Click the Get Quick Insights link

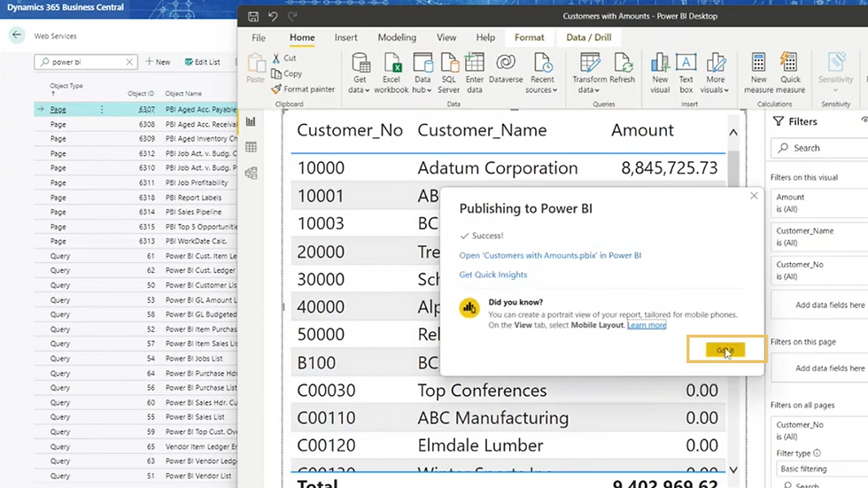pos(493,275)
